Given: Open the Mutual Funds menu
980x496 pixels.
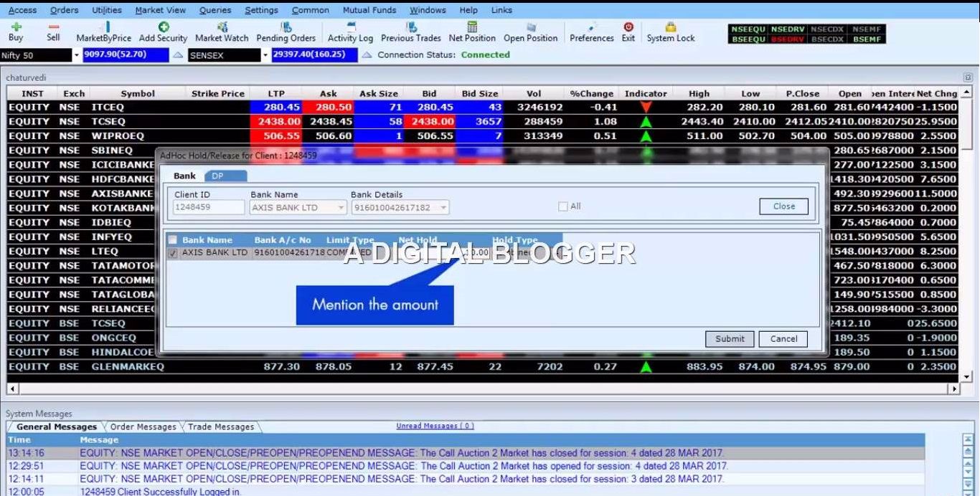Looking at the screenshot, I should coord(369,10).
